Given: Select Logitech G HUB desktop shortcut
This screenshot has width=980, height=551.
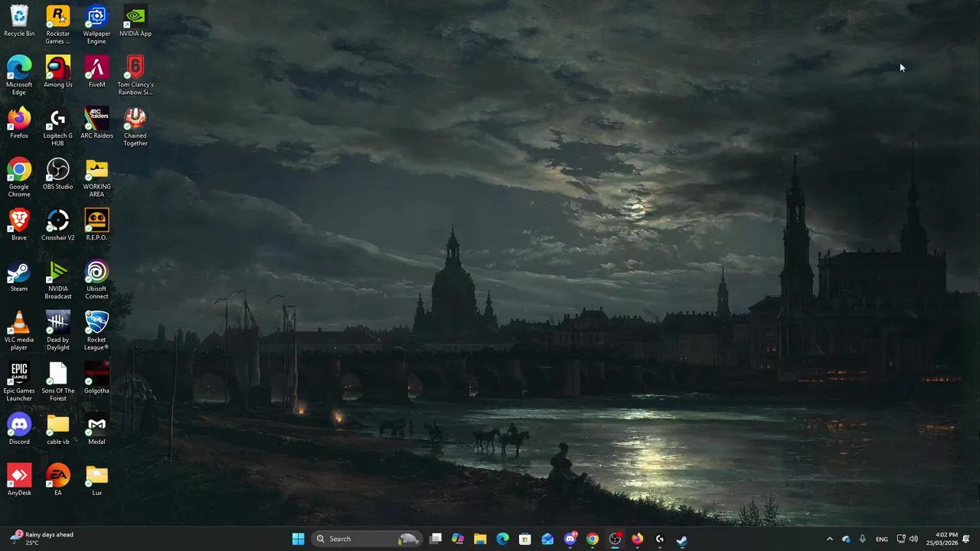Looking at the screenshot, I should click(58, 127).
